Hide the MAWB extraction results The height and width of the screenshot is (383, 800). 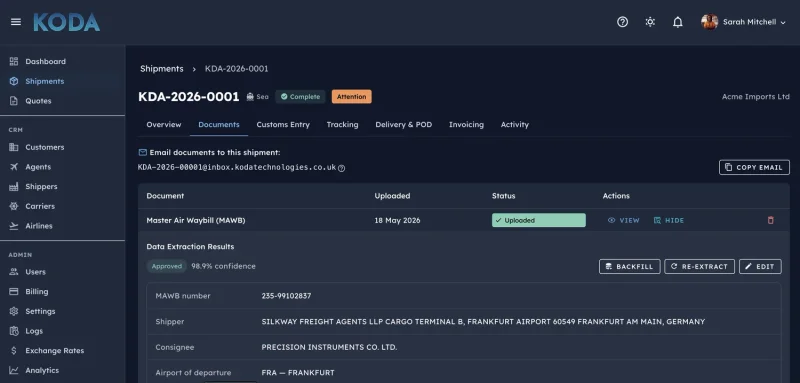(669, 220)
